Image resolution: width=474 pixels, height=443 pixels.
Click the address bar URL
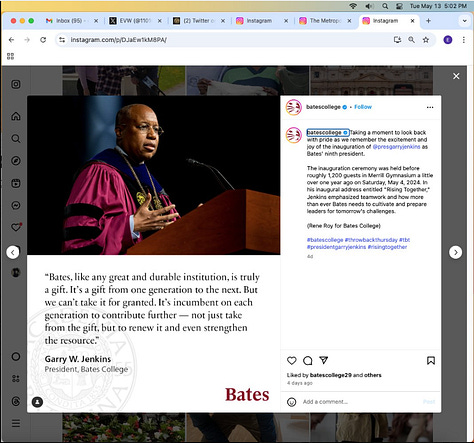tap(119, 40)
